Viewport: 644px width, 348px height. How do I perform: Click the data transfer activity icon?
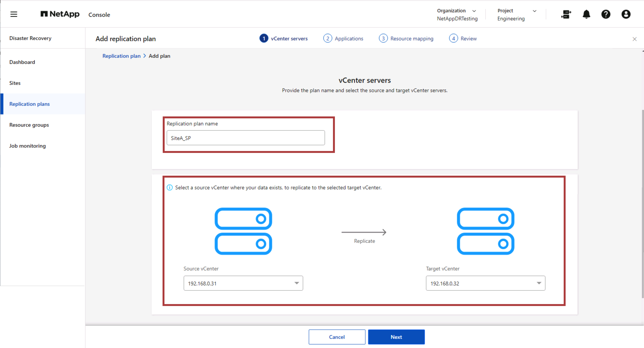click(x=566, y=15)
